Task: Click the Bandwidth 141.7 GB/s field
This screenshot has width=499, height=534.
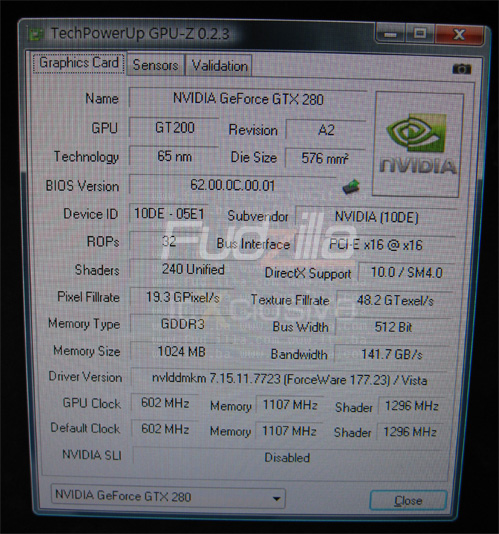Action: (392, 355)
